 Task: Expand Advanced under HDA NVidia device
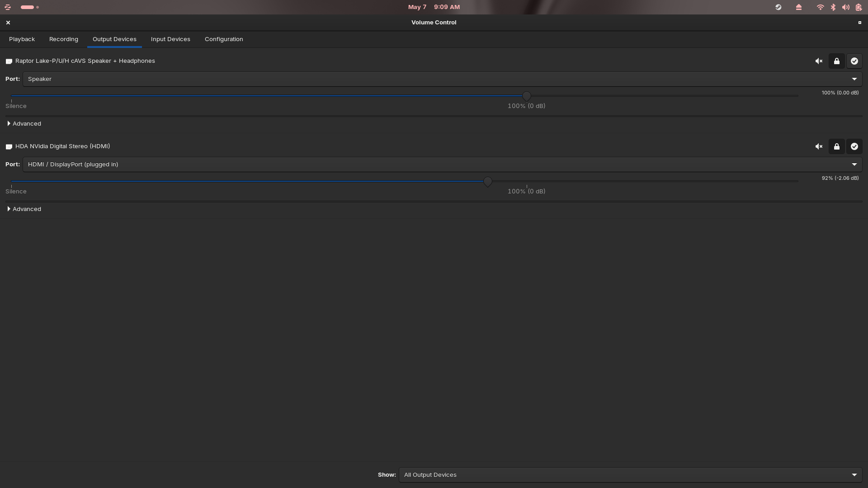pyautogui.click(x=24, y=209)
